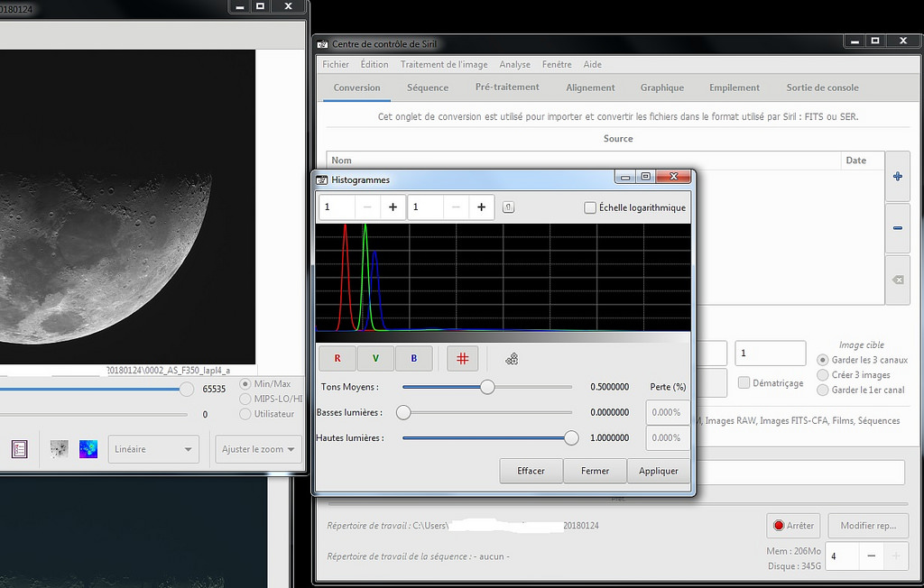Click the blue minus remove-file icon
This screenshot has height=588, width=924.
coord(897,228)
